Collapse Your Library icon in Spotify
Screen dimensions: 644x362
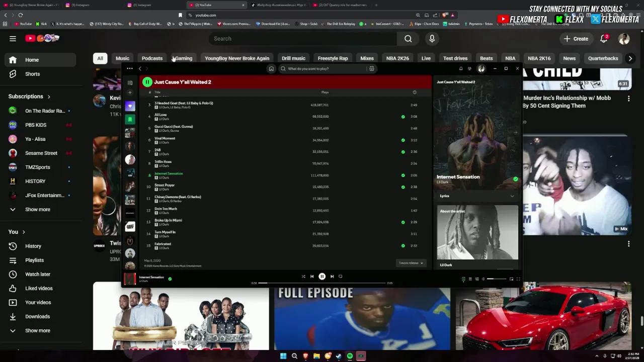(130, 83)
